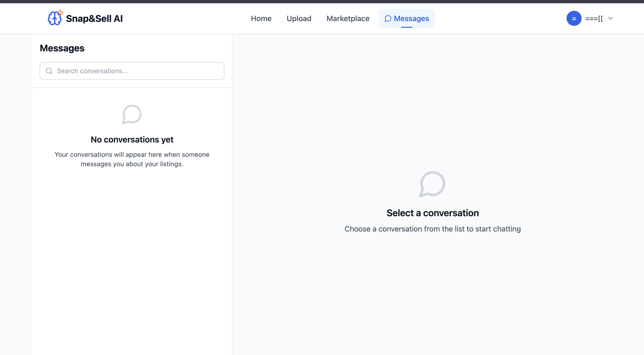Click the Snap&Sell AI brain logo icon
The image size is (644, 355).
click(54, 19)
